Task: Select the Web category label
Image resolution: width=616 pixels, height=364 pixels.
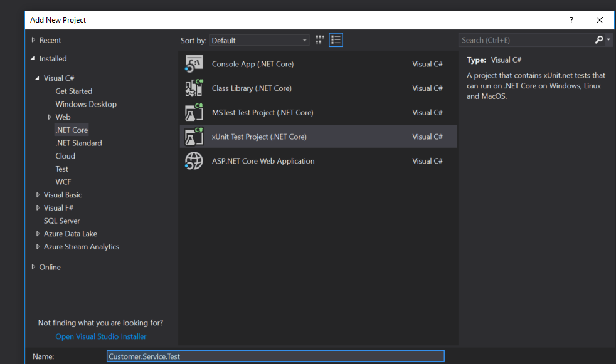Action: tap(63, 117)
